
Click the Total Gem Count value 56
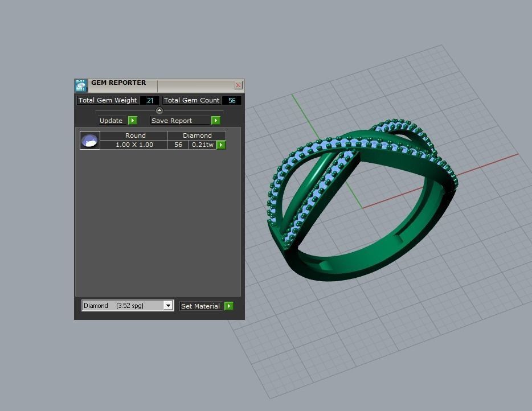232,100
